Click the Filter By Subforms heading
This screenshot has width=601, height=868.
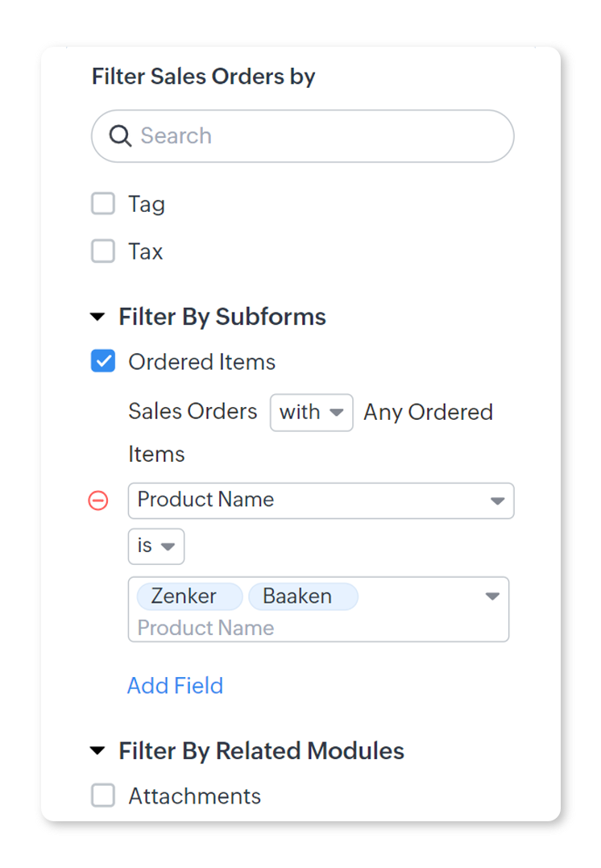pyautogui.click(x=222, y=317)
